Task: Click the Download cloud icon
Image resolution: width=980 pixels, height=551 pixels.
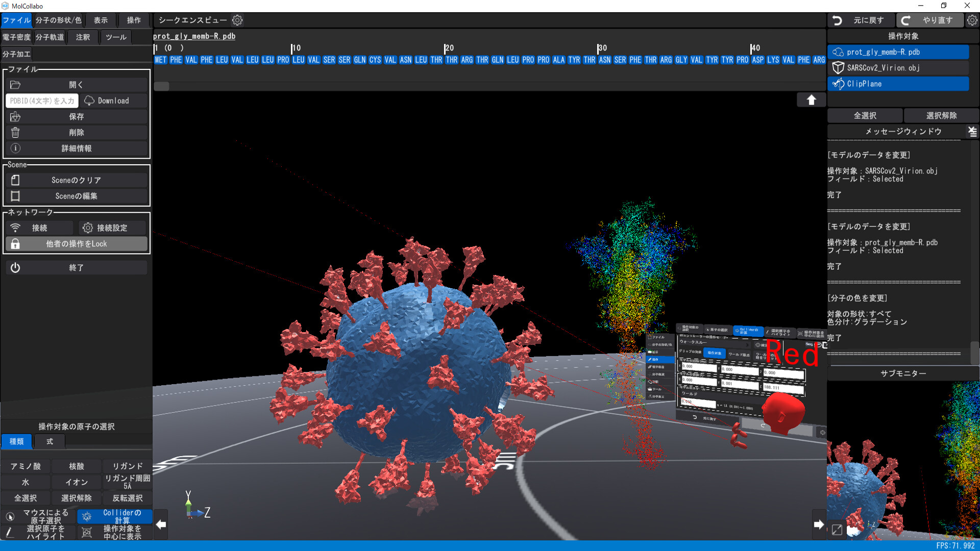Action: 90,101
